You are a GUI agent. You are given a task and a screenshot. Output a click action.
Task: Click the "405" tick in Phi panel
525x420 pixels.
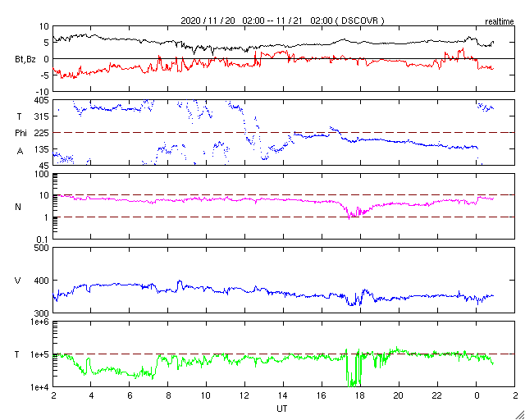pos(43,100)
